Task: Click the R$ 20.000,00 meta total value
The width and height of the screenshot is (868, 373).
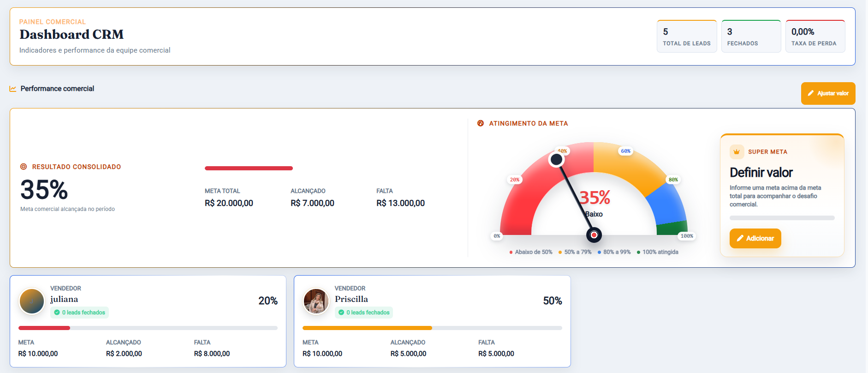Action: coord(229,203)
